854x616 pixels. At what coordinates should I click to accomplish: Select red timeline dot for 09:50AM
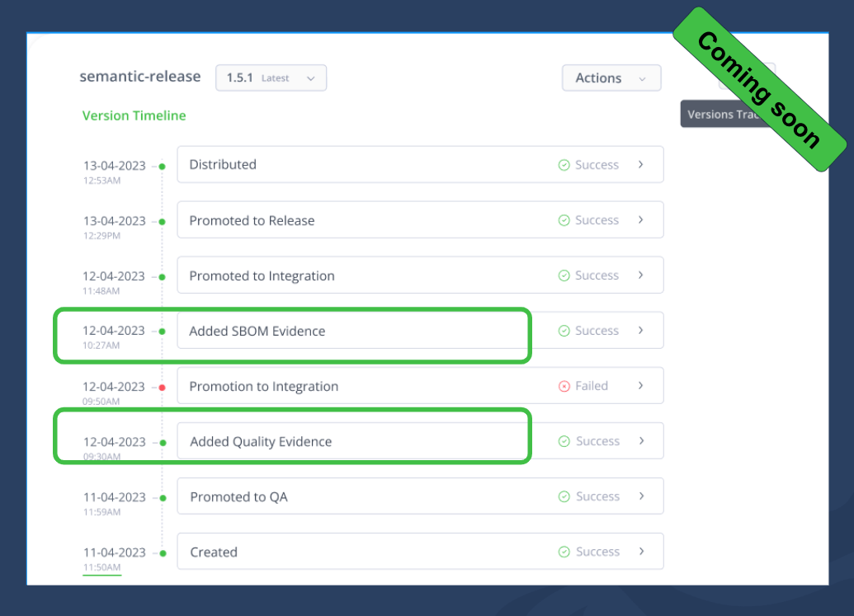tap(162, 388)
